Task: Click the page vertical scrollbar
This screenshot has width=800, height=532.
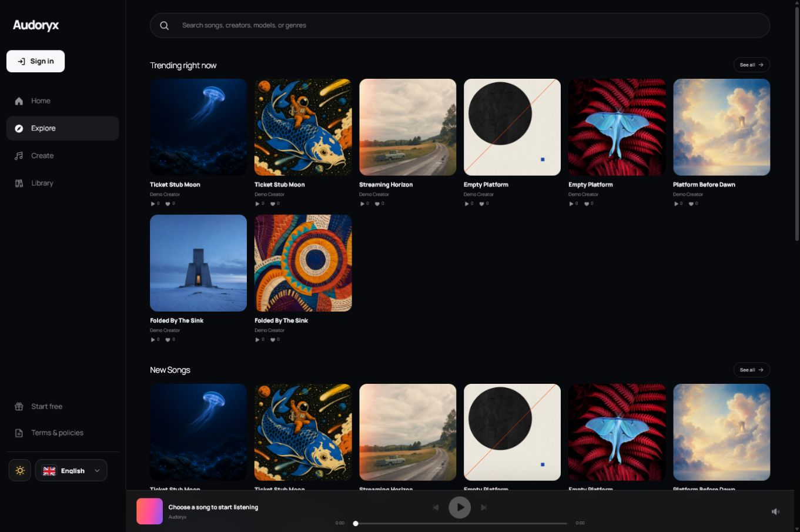Action: [x=797, y=123]
